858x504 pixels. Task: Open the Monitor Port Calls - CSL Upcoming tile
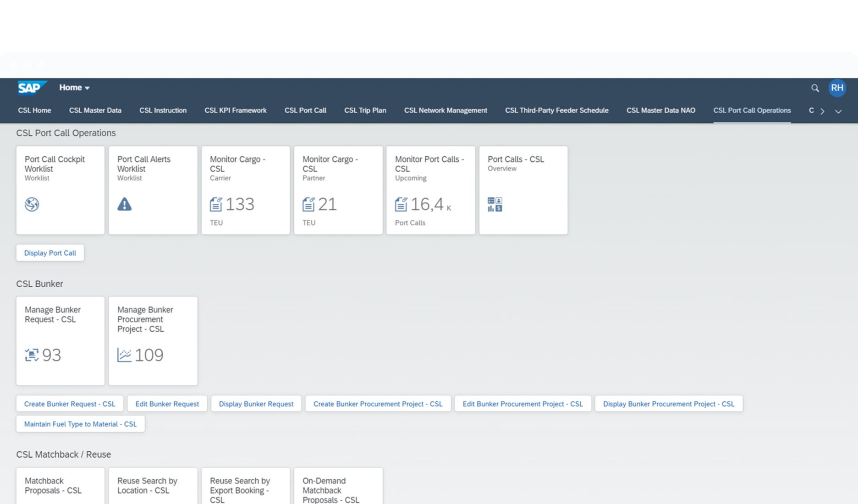tap(430, 190)
